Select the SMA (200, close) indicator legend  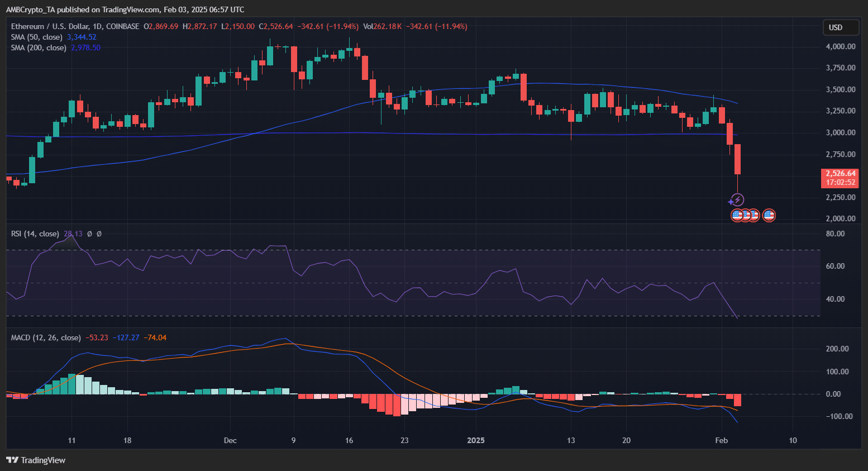pyautogui.click(x=39, y=48)
